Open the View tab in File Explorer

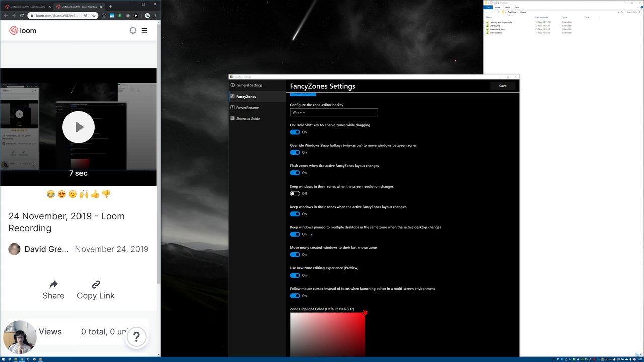pos(517,8)
